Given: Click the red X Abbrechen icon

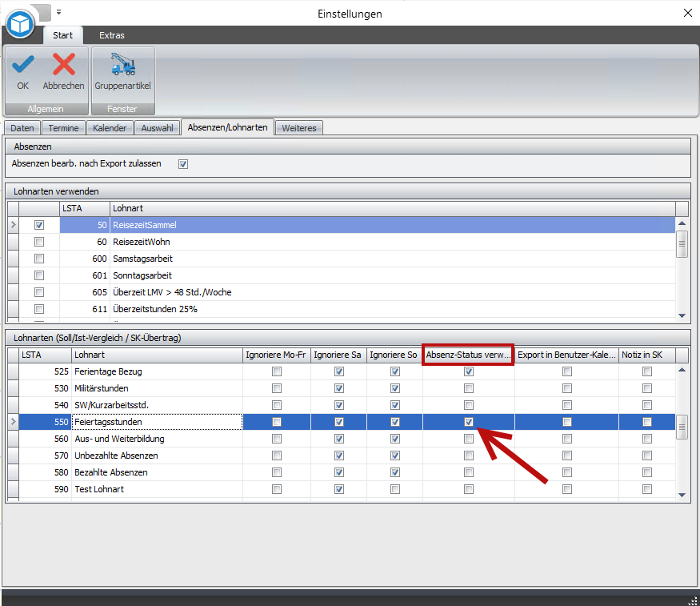Looking at the screenshot, I should tap(63, 66).
